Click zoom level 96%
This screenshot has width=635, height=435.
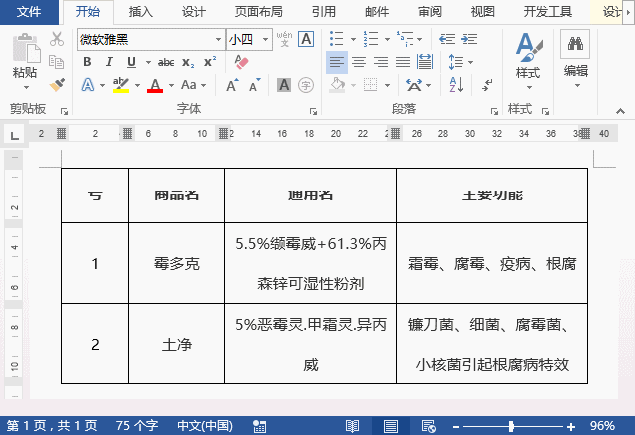(x=603, y=426)
